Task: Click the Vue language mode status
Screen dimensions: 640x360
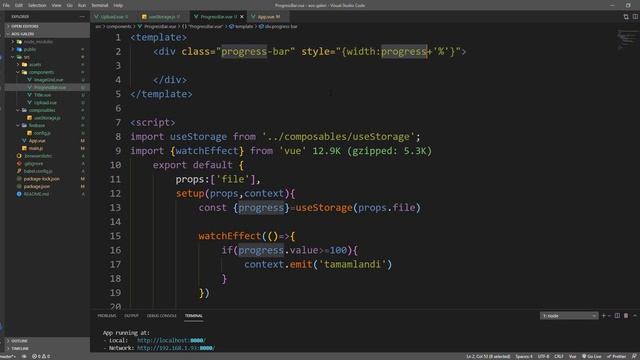Action: [572, 356]
